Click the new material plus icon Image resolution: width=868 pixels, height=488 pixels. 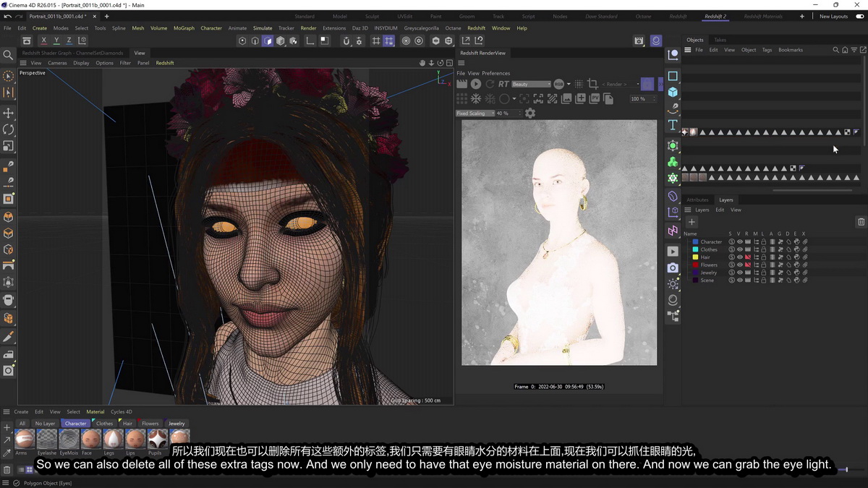pyautogui.click(x=7, y=428)
